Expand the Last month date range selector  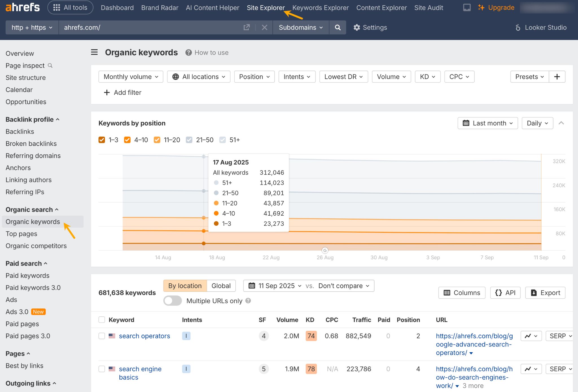pos(487,123)
